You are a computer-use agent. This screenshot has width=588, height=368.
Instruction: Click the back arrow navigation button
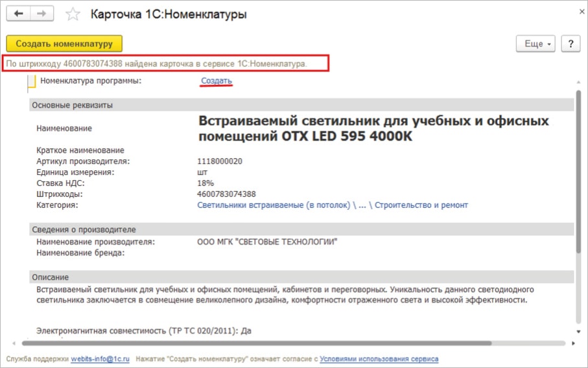[19, 14]
